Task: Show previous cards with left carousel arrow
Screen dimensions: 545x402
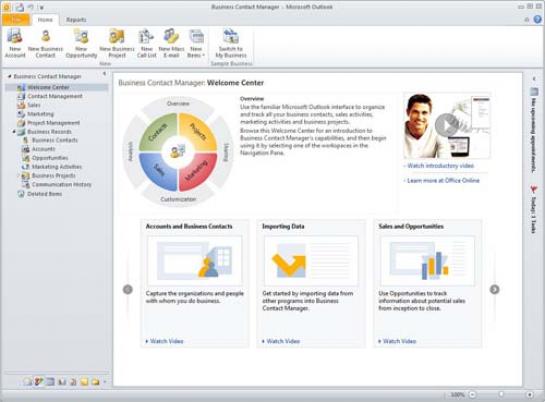Action: click(128, 289)
